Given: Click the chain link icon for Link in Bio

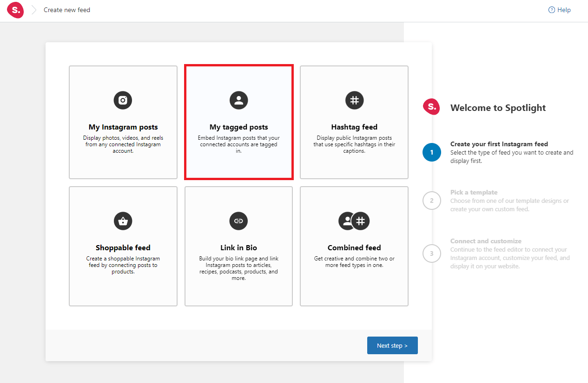Looking at the screenshot, I should point(239,221).
